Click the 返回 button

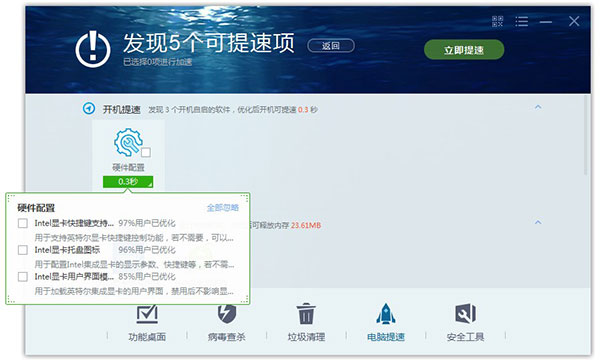[331, 46]
